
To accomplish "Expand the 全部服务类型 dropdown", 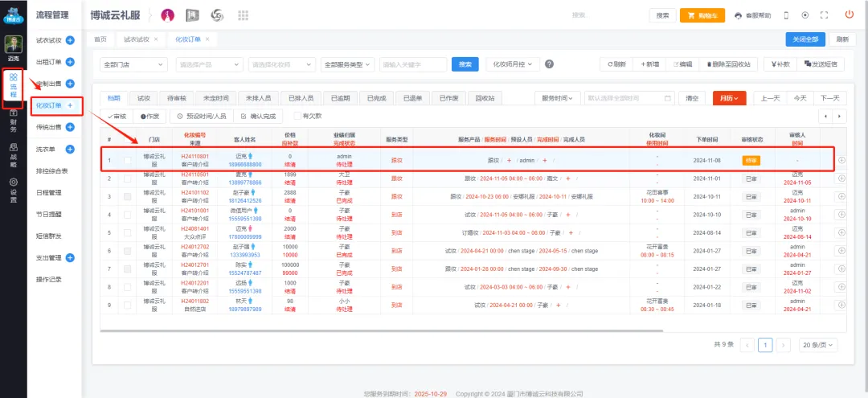I will click(347, 64).
